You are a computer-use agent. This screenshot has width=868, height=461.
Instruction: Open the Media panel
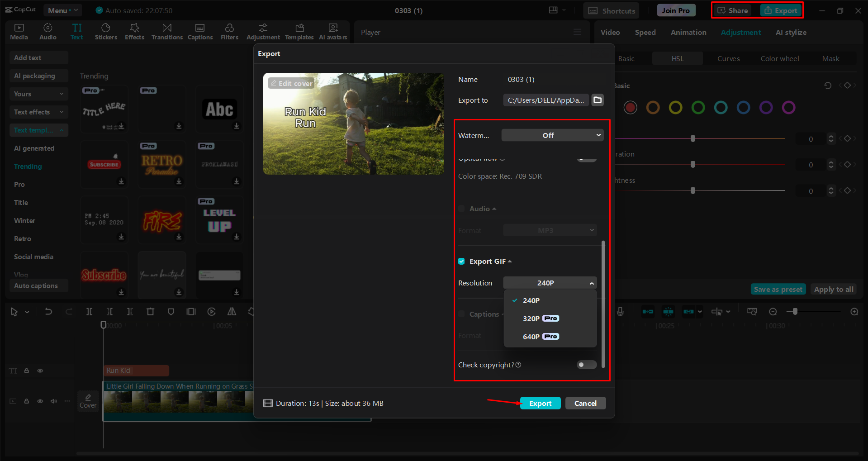[19, 31]
